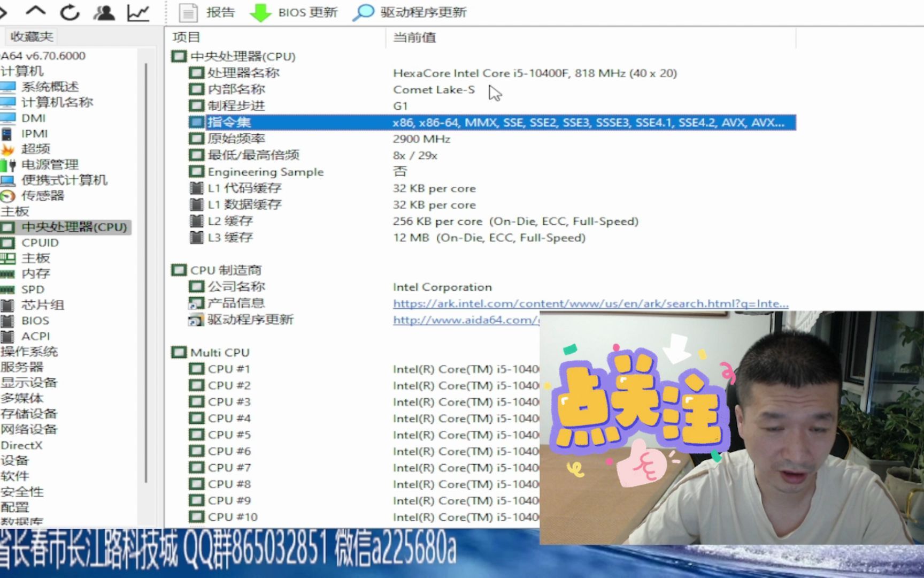924x578 pixels.
Task: Open BIOS item in sidebar tree
Action: coord(35,320)
